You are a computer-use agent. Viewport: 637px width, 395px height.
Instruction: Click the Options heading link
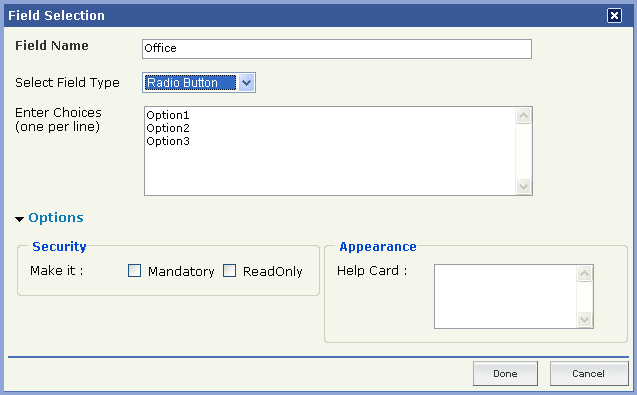coord(56,218)
